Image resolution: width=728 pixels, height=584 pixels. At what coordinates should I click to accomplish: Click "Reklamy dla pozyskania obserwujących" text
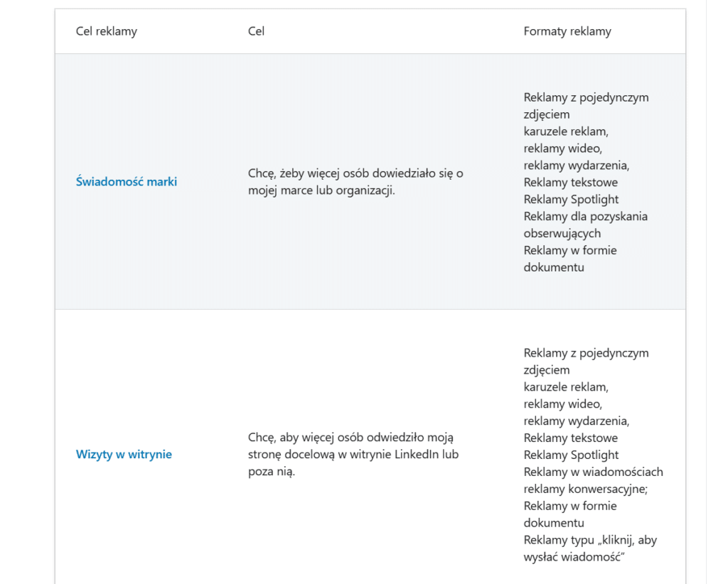pos(585,225)
